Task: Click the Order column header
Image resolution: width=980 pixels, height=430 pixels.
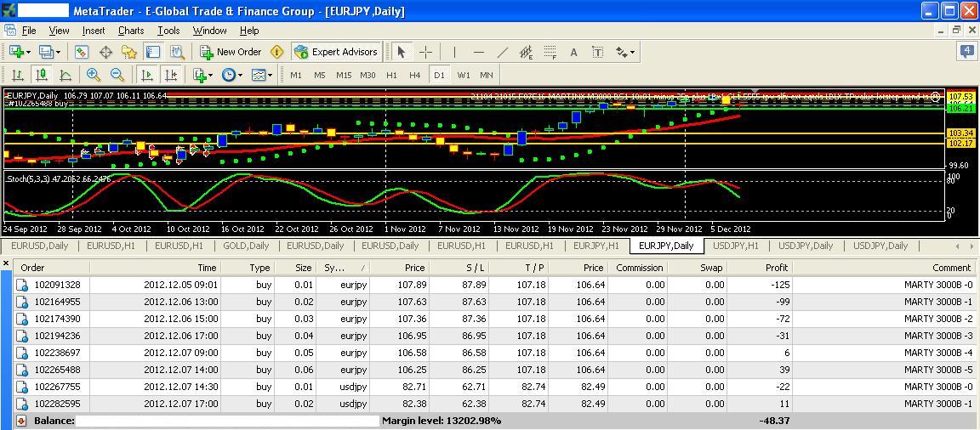Action: coord(52,268)
